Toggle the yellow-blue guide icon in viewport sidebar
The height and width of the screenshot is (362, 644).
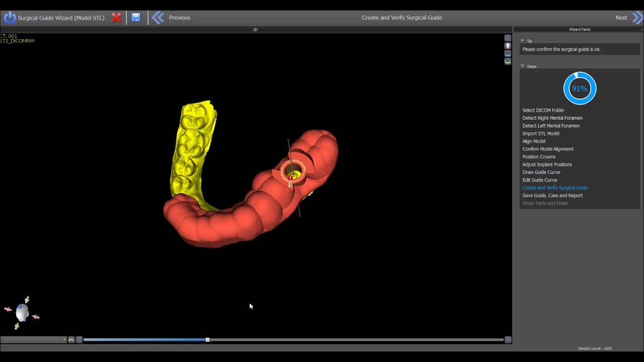point(508,61)
